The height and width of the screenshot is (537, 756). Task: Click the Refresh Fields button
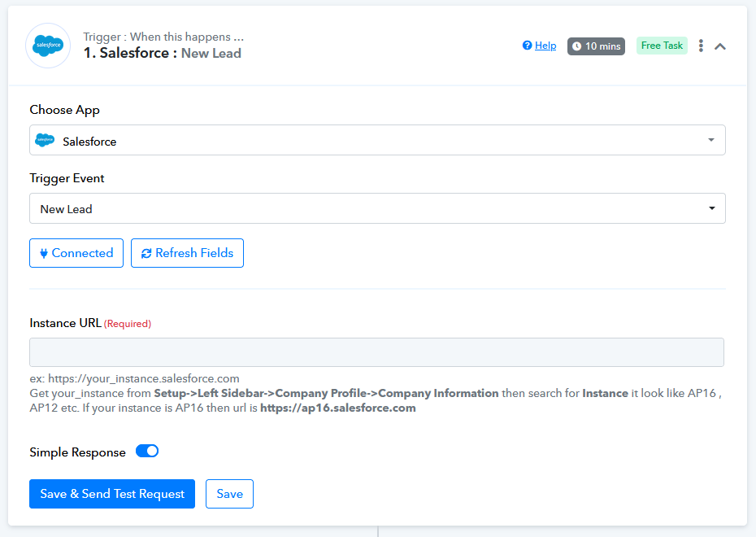(187, 253)
